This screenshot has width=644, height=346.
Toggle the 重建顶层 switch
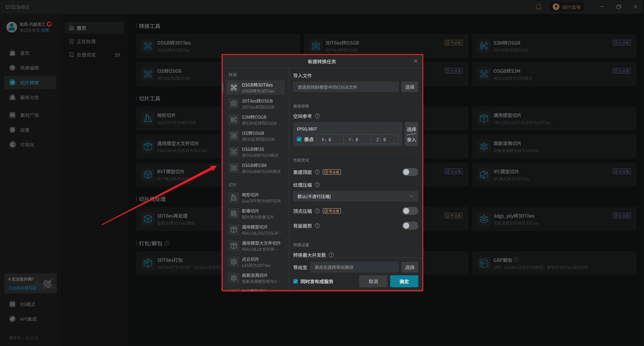pyautogui.click(x=410, y=172)
